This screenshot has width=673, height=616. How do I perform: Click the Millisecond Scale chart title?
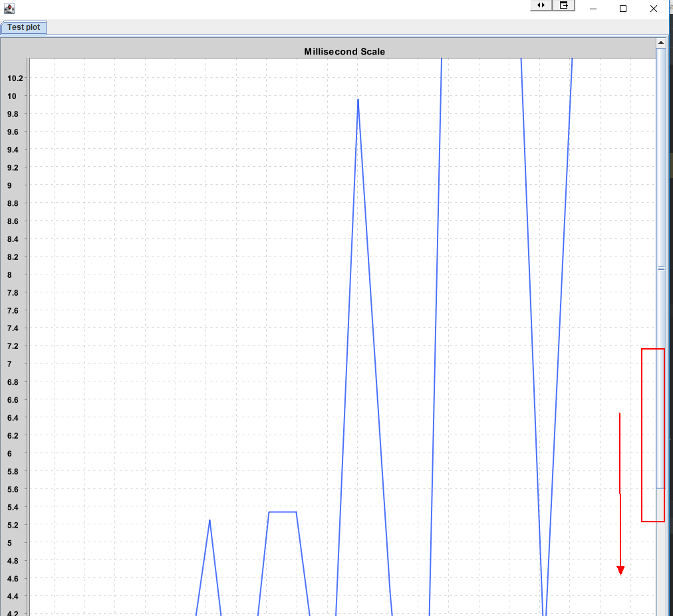(344, 51)
